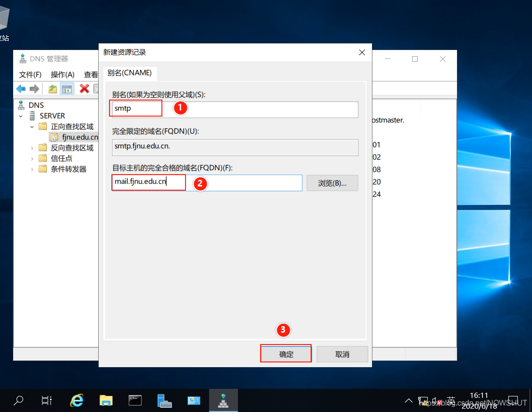Toggle the show/hide console tree icon
The image size is (532, 412).
click(x=67, y=89)
